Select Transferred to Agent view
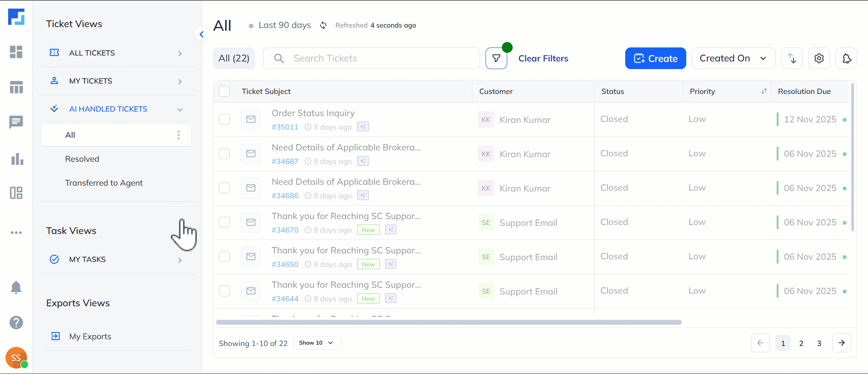The height and width of the screenshot is (374, 868). tap(104, 183)
